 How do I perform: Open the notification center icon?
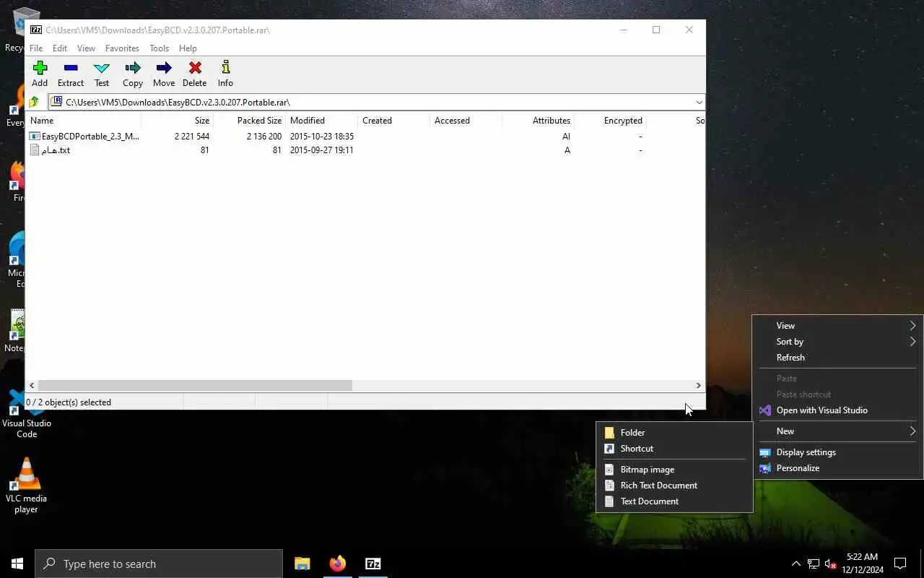coord(900,564)
